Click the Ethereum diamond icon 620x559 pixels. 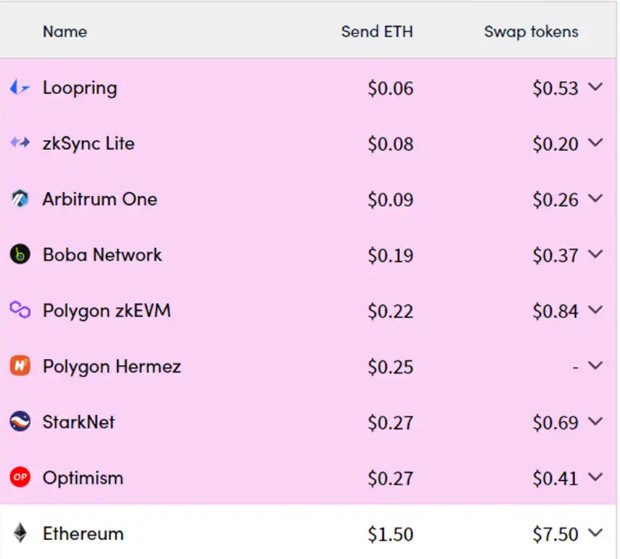pyautogui.click(x=20, y=533)
